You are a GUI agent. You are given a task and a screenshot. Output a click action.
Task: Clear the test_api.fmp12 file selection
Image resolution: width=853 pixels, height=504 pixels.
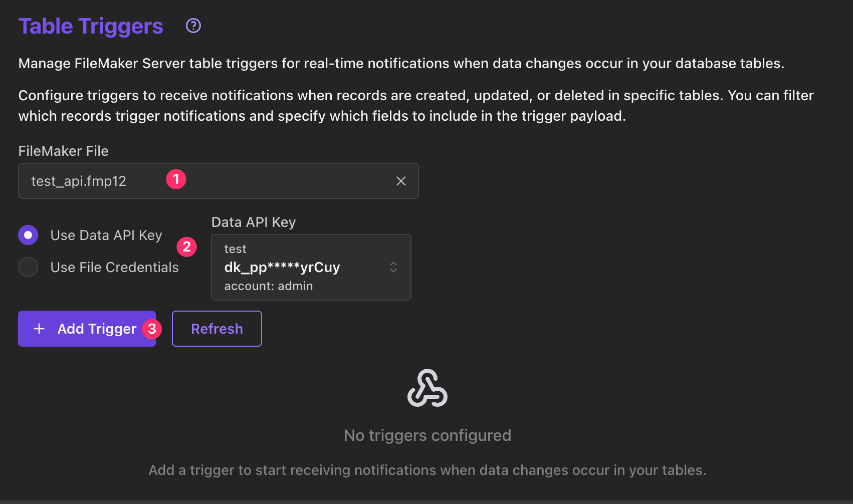click(x=401, y=181)
